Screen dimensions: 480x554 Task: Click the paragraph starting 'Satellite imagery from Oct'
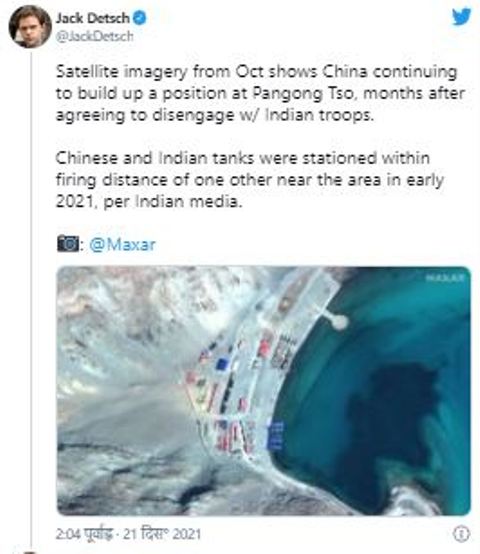pos(260,93)
